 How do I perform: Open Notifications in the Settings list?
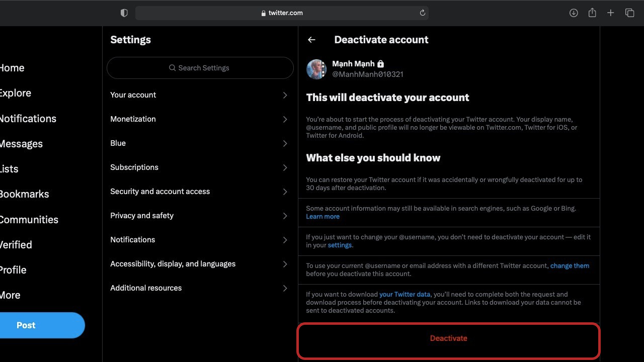click(x=200, y=240)
